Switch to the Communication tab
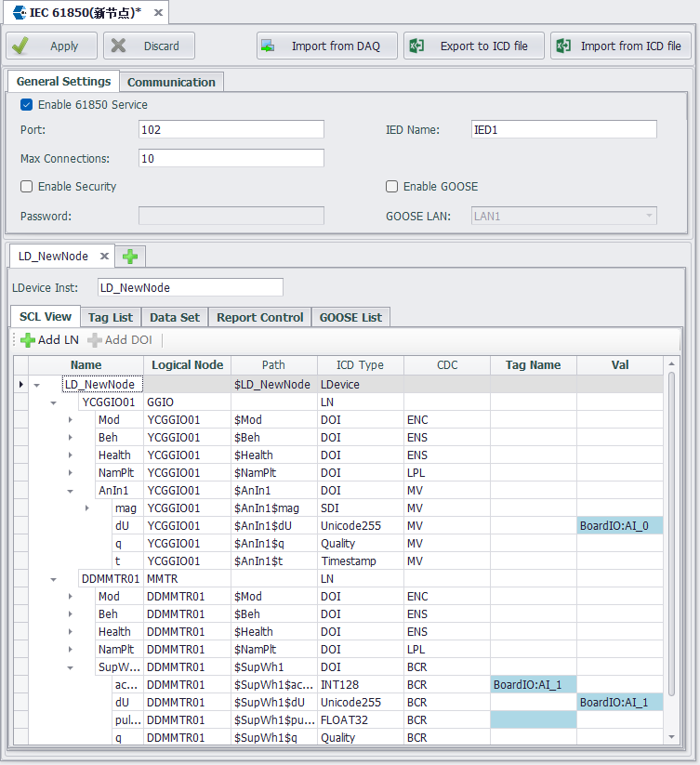The width and height of the screenshot is (700, 765). [171, 82]
